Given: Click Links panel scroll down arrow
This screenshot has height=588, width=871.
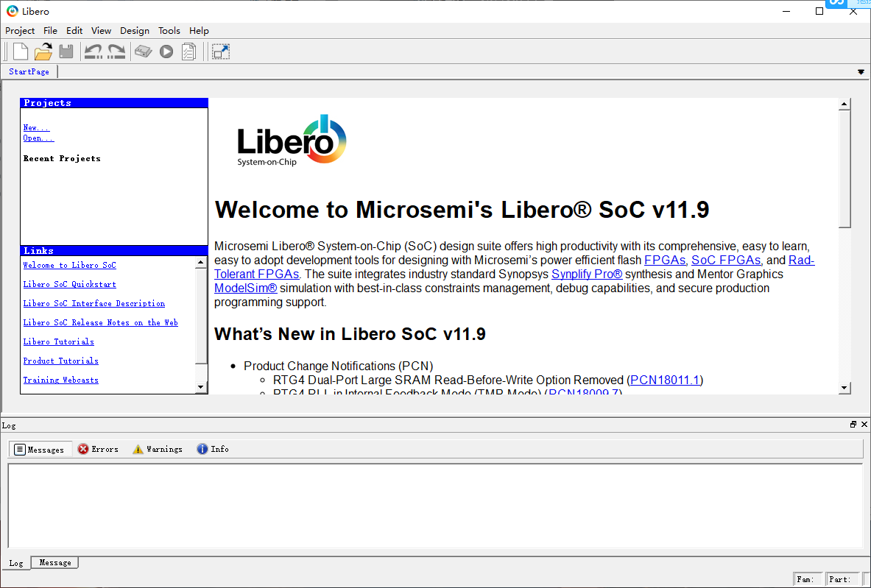Looking at the screenshot, I should point(201,387).
